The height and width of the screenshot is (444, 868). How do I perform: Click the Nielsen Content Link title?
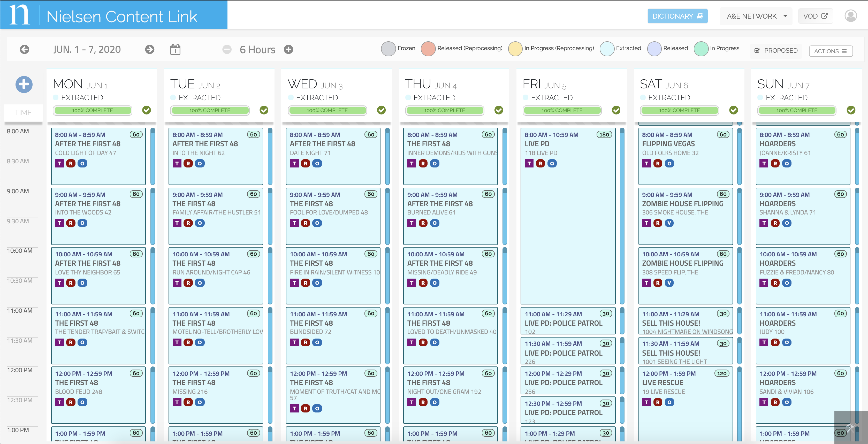pos(122,17)
